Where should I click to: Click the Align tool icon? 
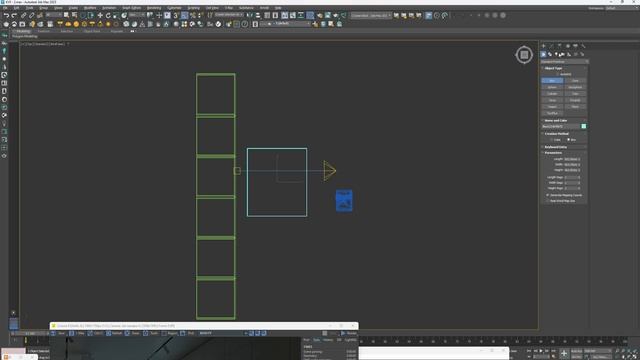[258, 16]
